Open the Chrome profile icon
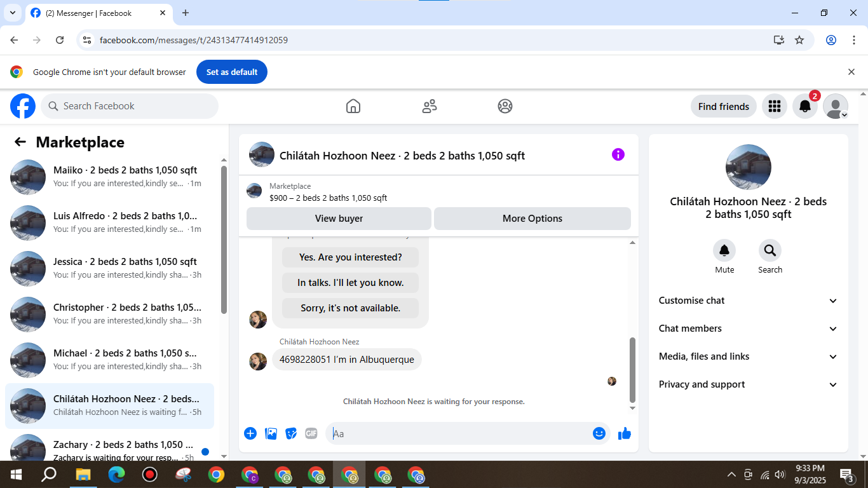Screen dimensions: 868x488 (x=831, y=40)
